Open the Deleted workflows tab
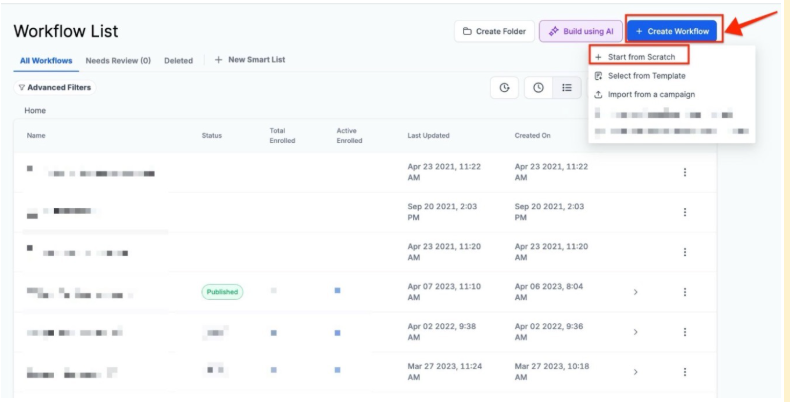Screen dimensions: 790x402 click(178, 60)
